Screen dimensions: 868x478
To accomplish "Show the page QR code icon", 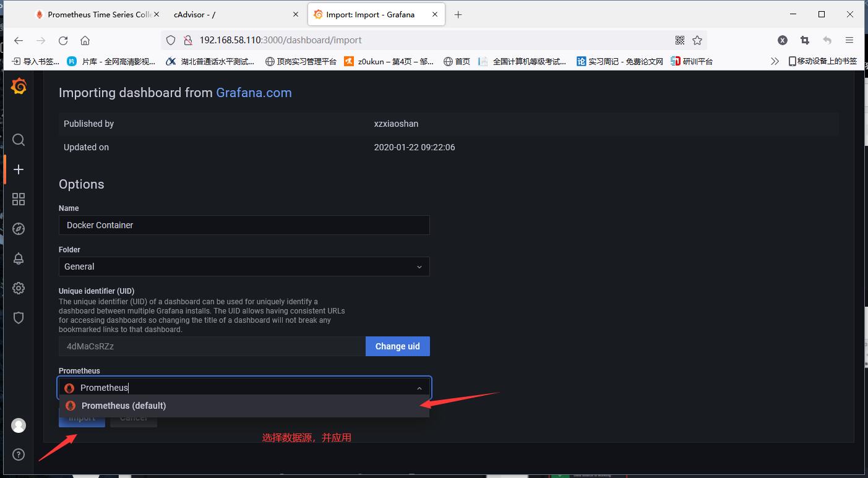I will 680,40.
